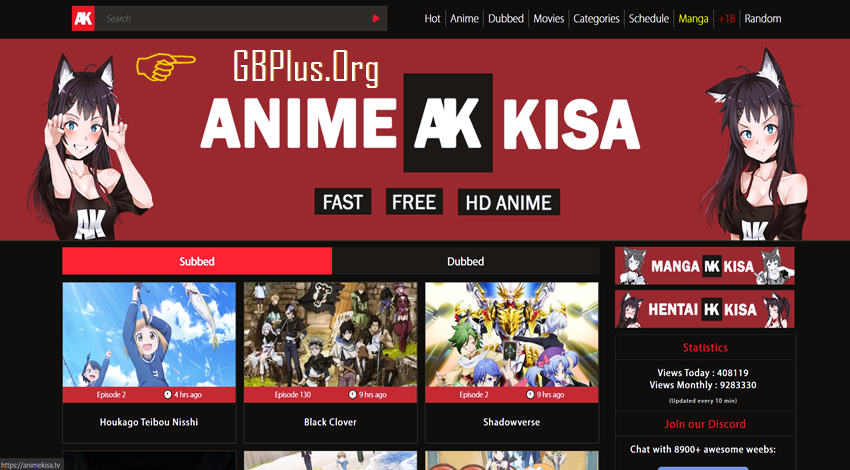850x470 pixels.
Task: Open Houkago Teibou Nisshi thumbnail
Action: tap(149, 334)
